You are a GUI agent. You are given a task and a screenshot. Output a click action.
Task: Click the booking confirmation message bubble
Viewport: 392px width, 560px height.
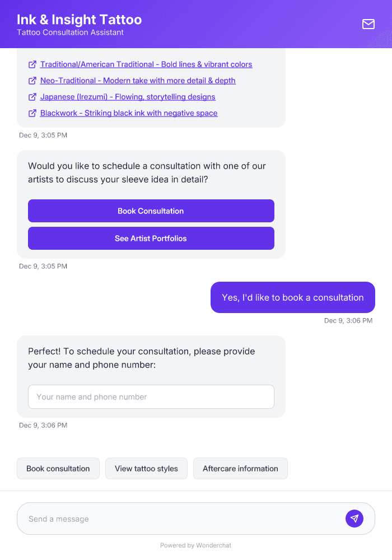coord(292,297)
